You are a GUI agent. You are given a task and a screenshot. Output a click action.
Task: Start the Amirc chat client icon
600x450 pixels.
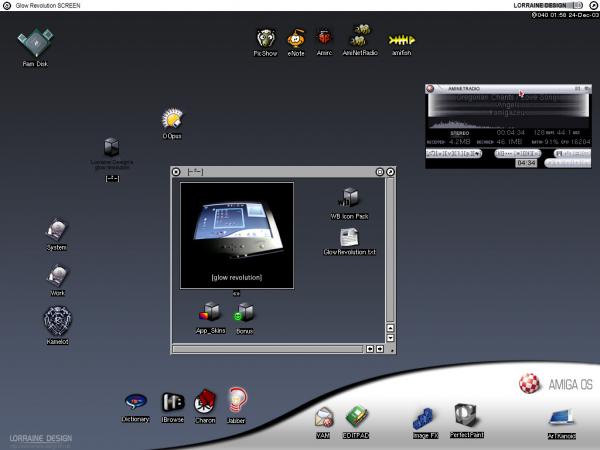click(x=324, y=39)
